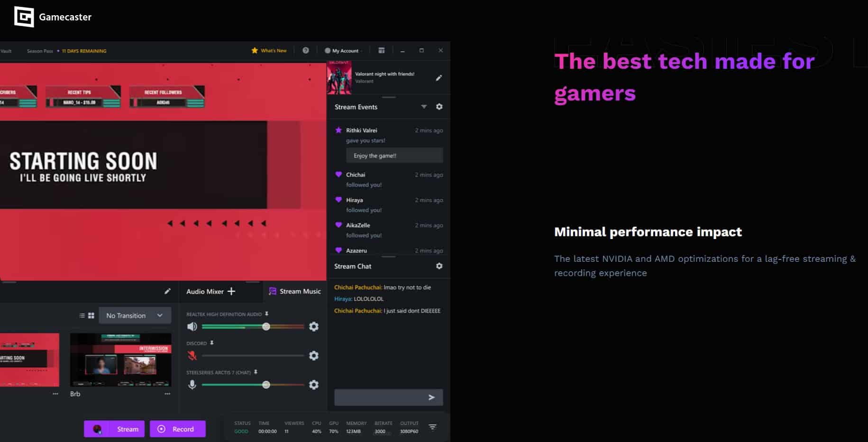
Task: Open the No Transition dropdown
Action: tap(135, 315)
